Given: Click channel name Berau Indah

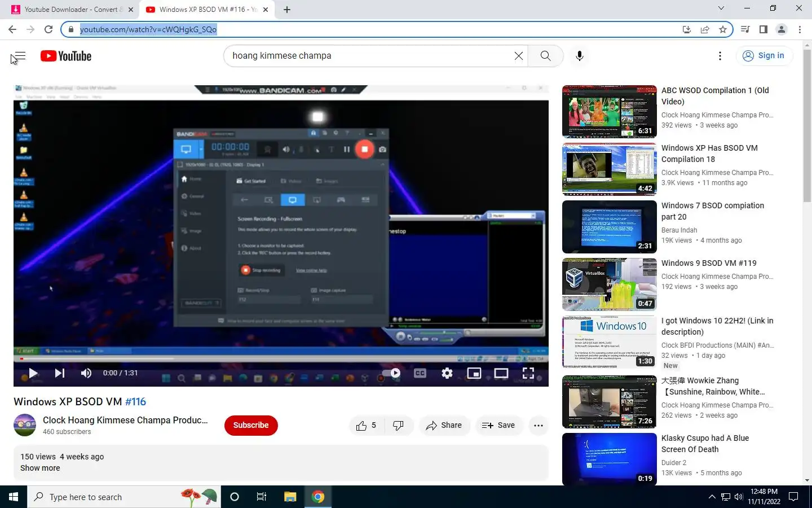Looking at the screenshot, I should pyautogui.click(x=679, y=230).
